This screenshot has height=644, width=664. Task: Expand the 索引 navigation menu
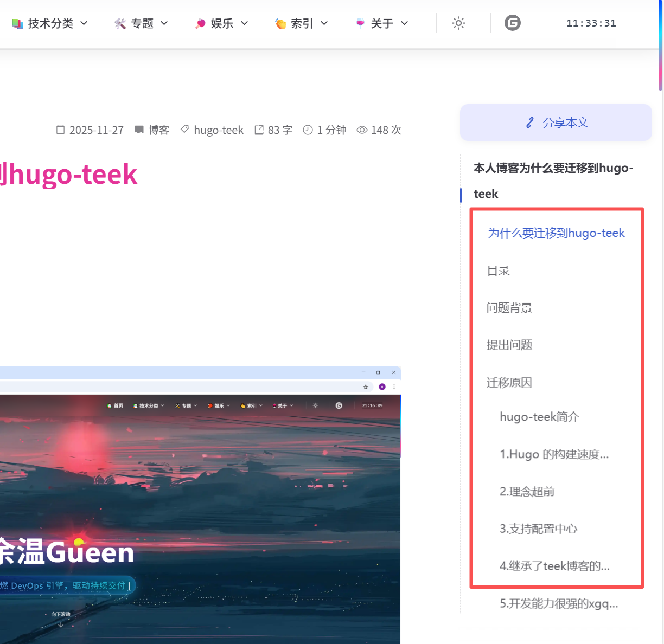(x=302, y=23)
